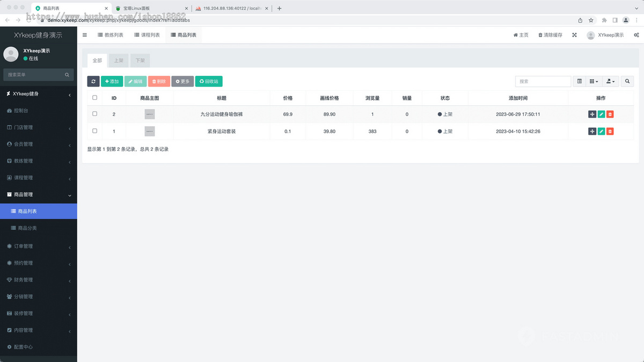Select the checkbox for row ID 1
644x362 pixels.
coord(95,131)
